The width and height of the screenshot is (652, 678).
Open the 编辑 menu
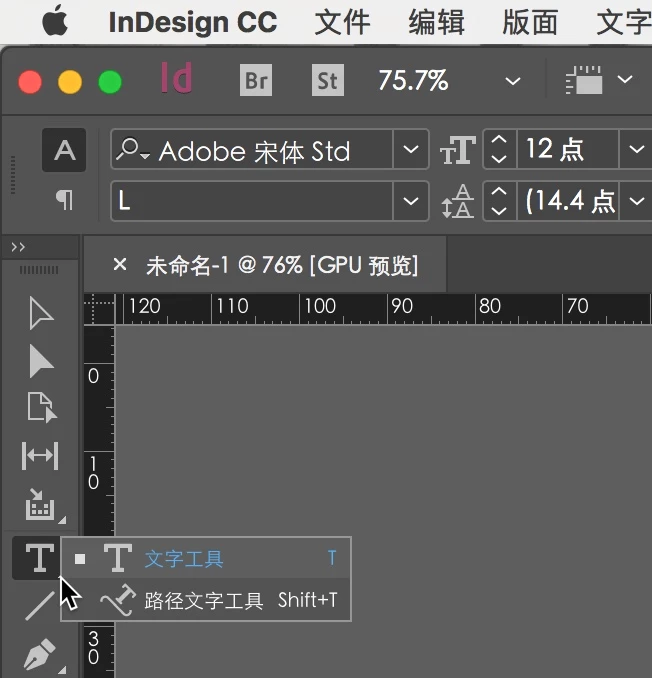point(436,22)
